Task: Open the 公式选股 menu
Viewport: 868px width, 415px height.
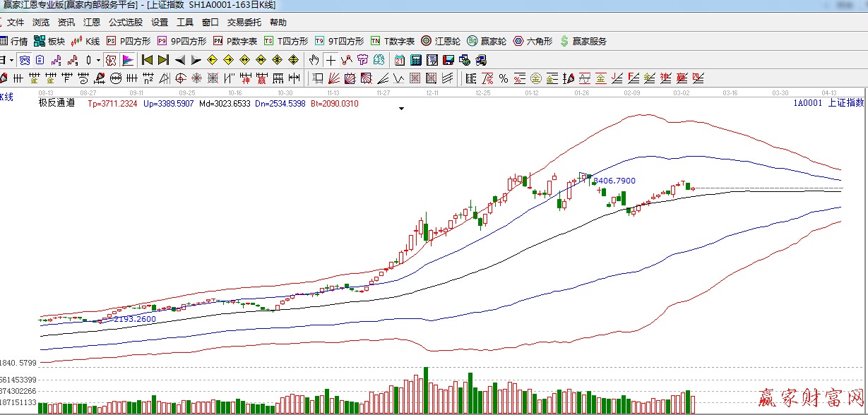Action: point(125,23)
